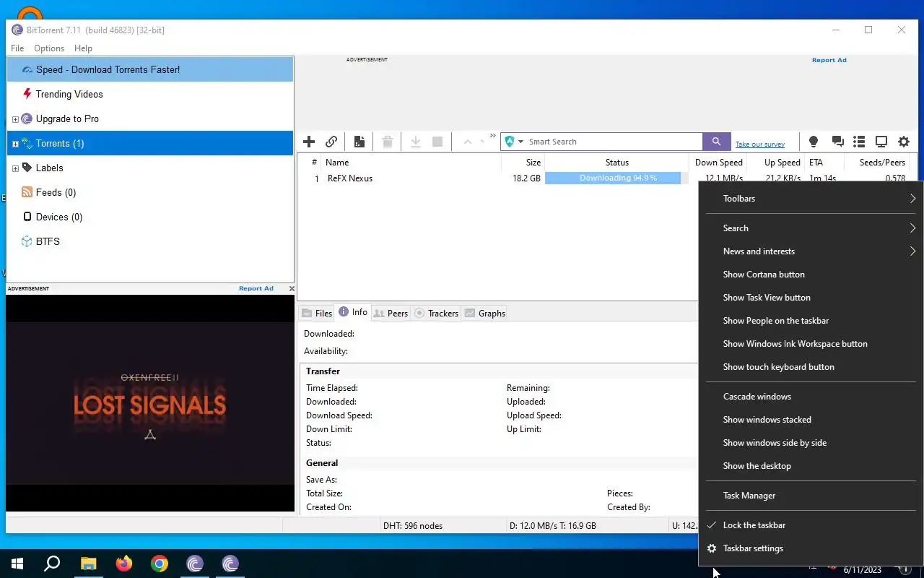
Task: Open the Search submenu
Action: click(810, 228)
